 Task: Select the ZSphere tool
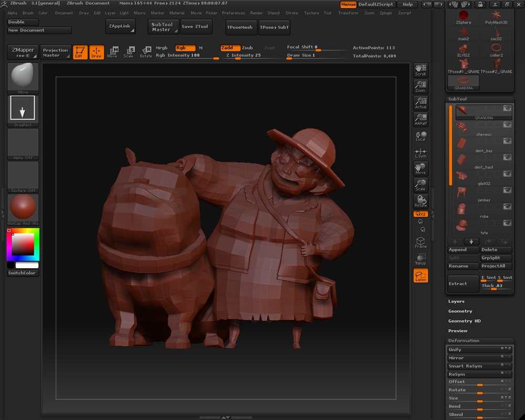(464, 17)
